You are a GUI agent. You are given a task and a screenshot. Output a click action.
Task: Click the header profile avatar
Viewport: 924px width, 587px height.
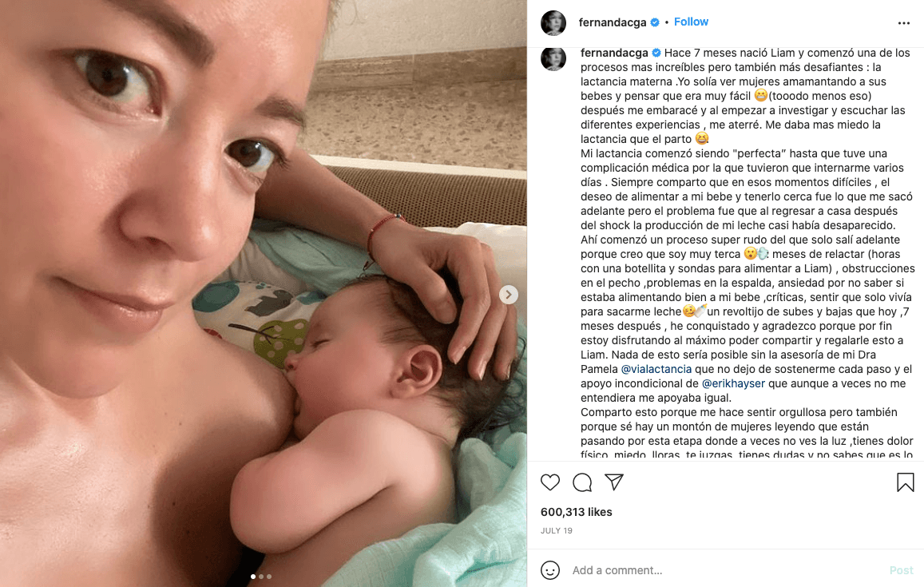[x=553, y=23]
